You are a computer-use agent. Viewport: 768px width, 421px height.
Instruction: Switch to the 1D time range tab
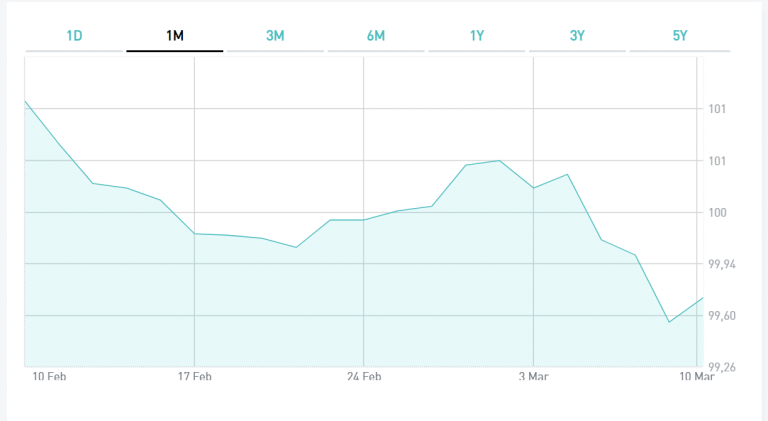point(74,36)
